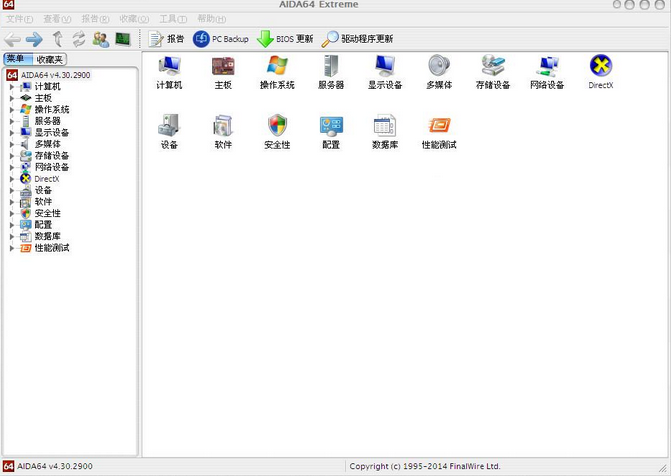Viewport: 671px width, 476px height.
Task: Expand the 存储设备 tree node arrow
Action: 12,156
